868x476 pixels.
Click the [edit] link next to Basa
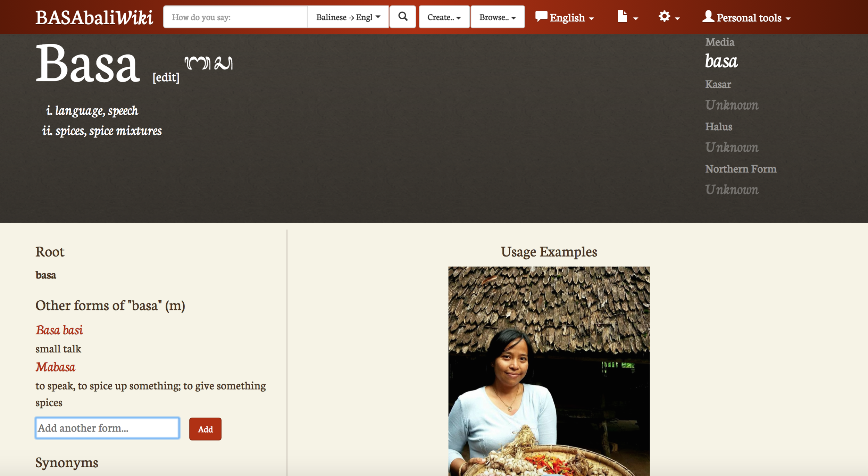tap(166, 77)
